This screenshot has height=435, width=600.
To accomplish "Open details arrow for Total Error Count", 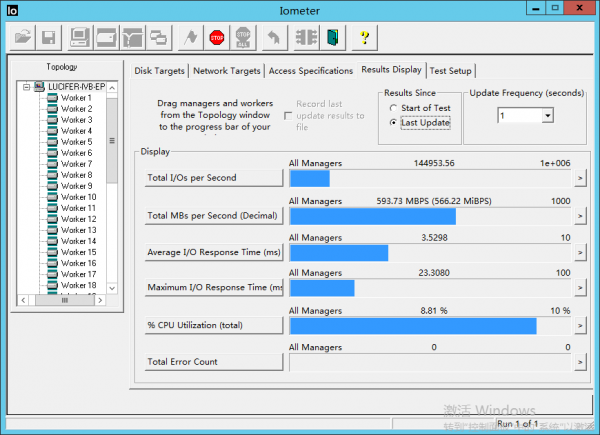I will click(x=580, y=362).
